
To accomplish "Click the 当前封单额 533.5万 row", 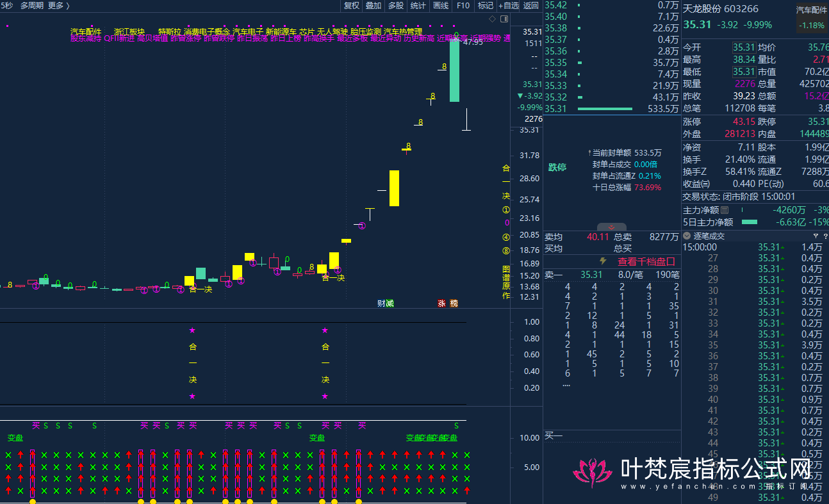I will coord(625,153).
